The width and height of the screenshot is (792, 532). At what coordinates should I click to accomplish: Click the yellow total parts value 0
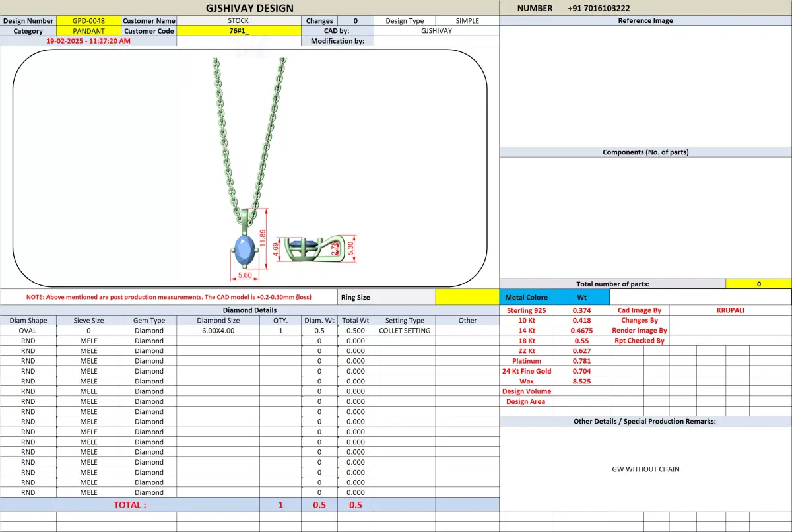point(759,284)
